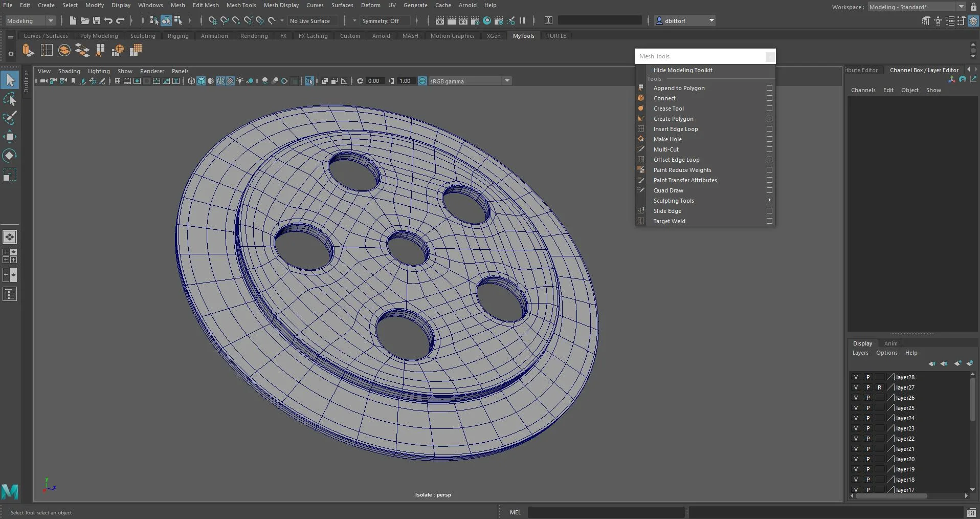Click the MEL command input field
The height and width of the screenshot is (519, 980).
[x=606, y=512]
